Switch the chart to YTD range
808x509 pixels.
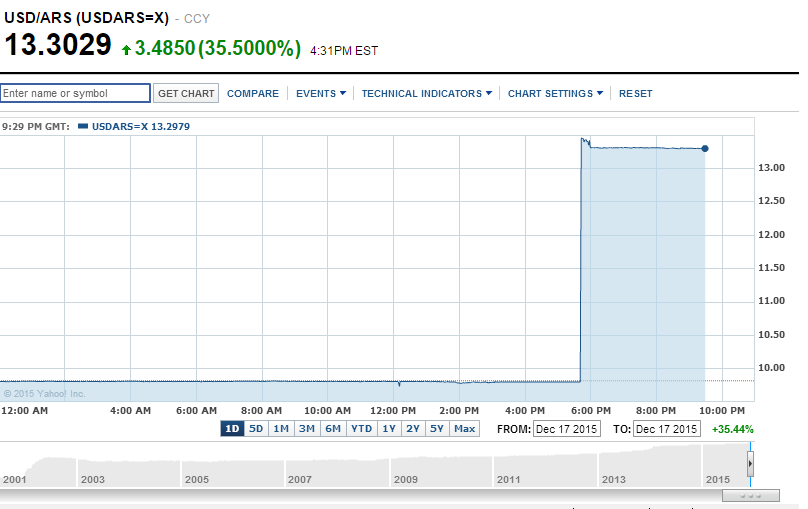(361, 429)
